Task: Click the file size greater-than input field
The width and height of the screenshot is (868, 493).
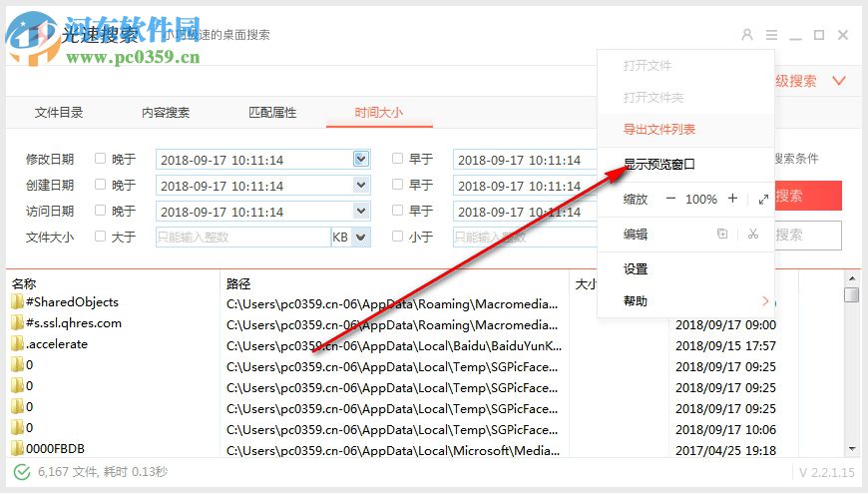Action: (x=243, y=238)
